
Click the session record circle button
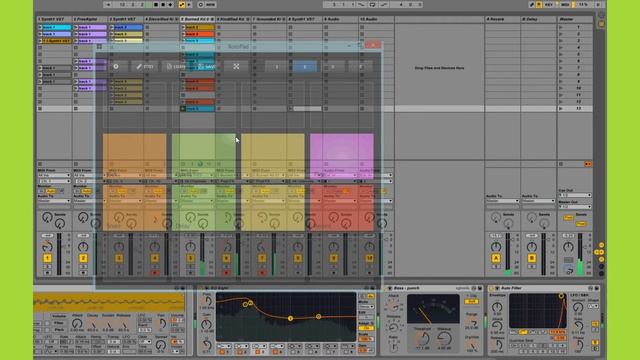pyautogui.click(x=201, y=4)
